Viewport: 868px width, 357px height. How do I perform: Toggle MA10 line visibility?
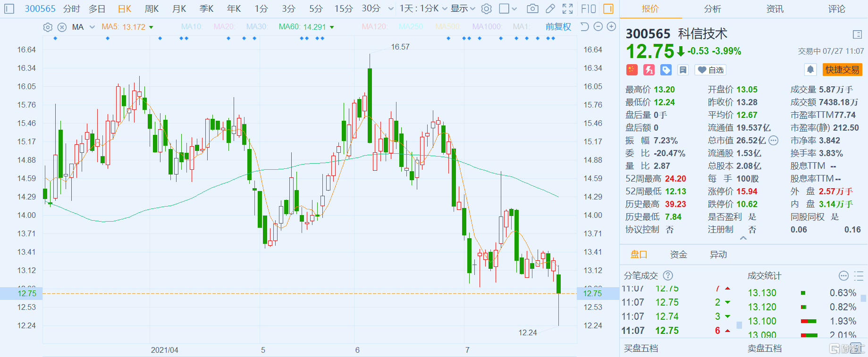(192, 27)
